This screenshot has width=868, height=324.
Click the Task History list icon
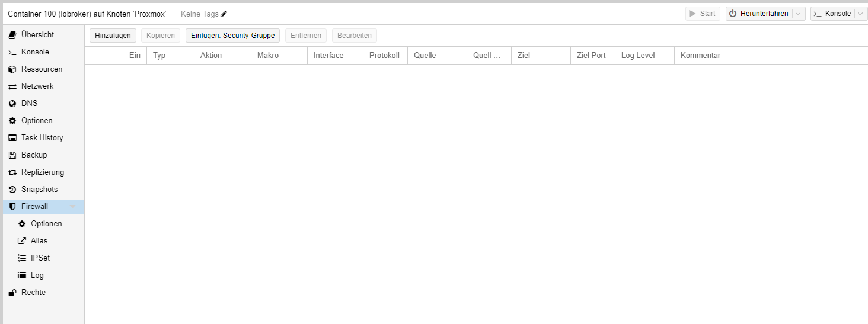pyautogui.click(x=12, y=138)
